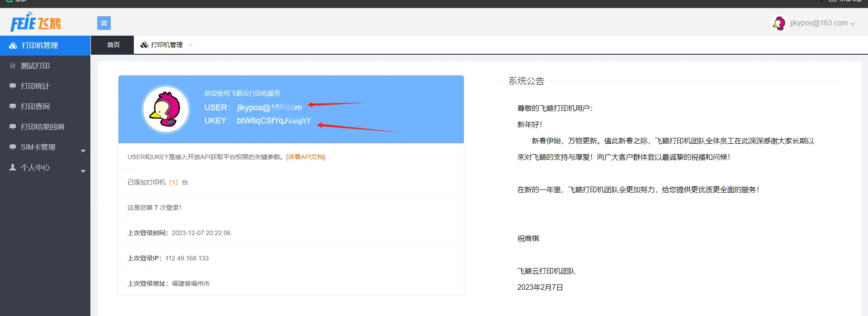Open 测试打印 from the sidebar
Viewport: 868px width, 316px height.
(35, 66)
